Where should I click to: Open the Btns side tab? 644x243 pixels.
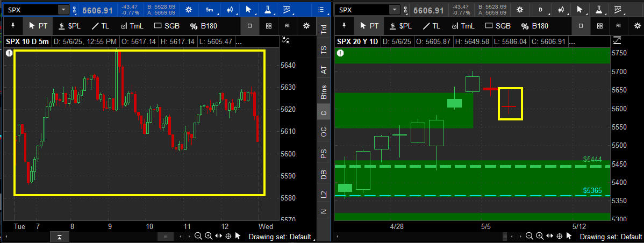[324, 92]
